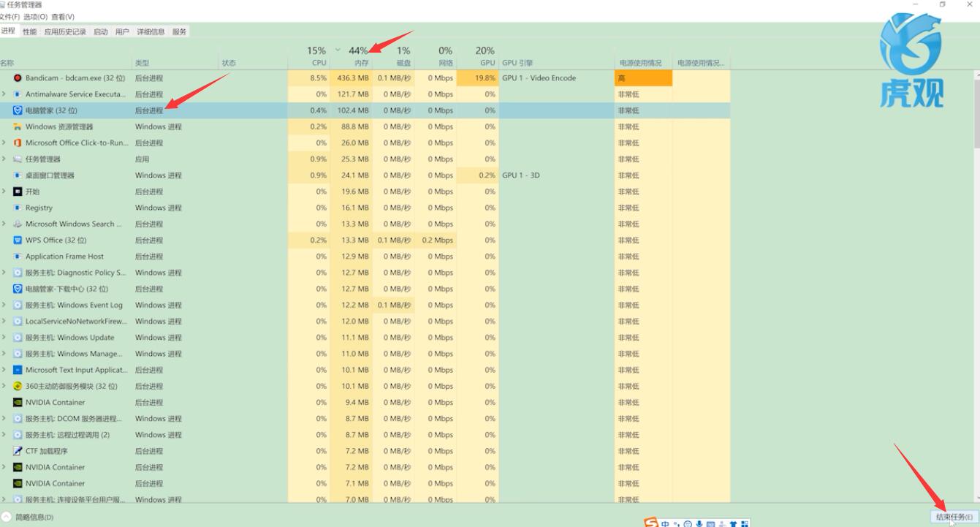
Task: Click the 开始 process black icon
Action: click(18, 192)
